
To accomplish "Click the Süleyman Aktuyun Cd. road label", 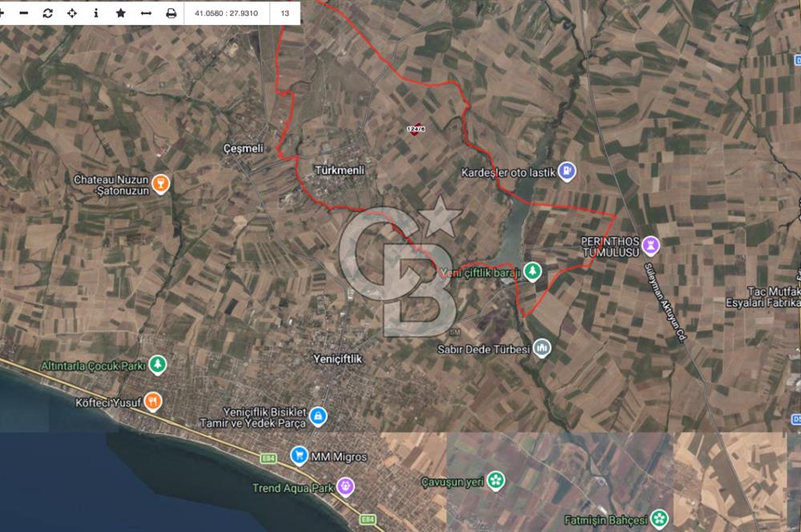I will (x=665, y=301).
